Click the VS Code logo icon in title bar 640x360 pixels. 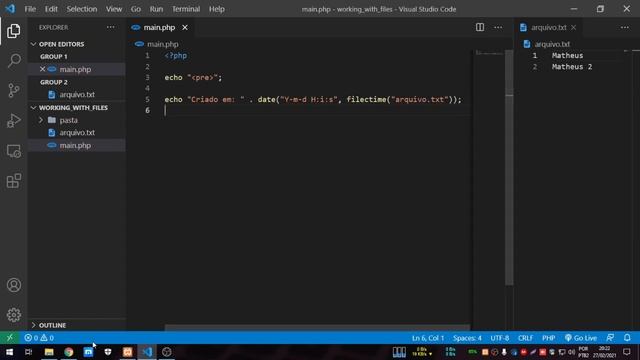(x=10, y=9)
